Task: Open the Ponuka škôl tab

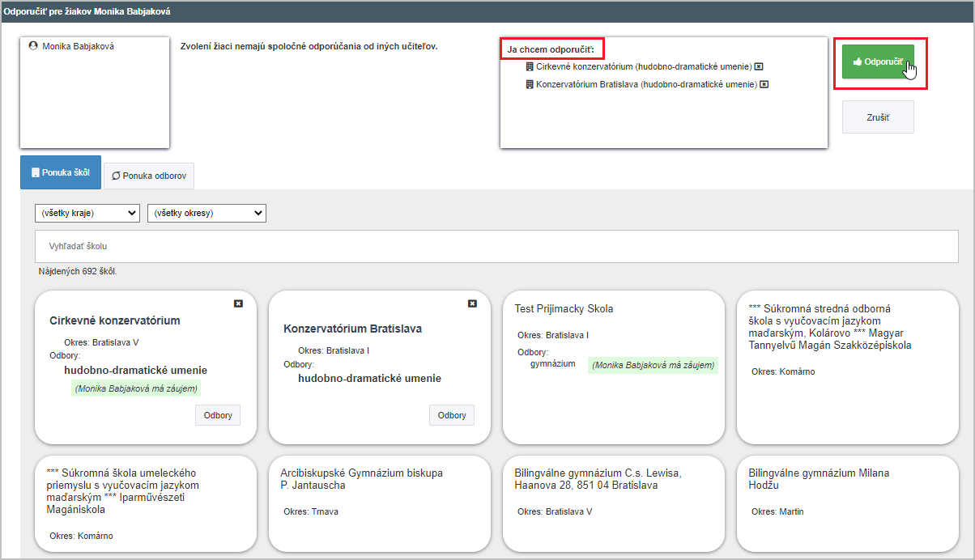Action: click(61, 172)
